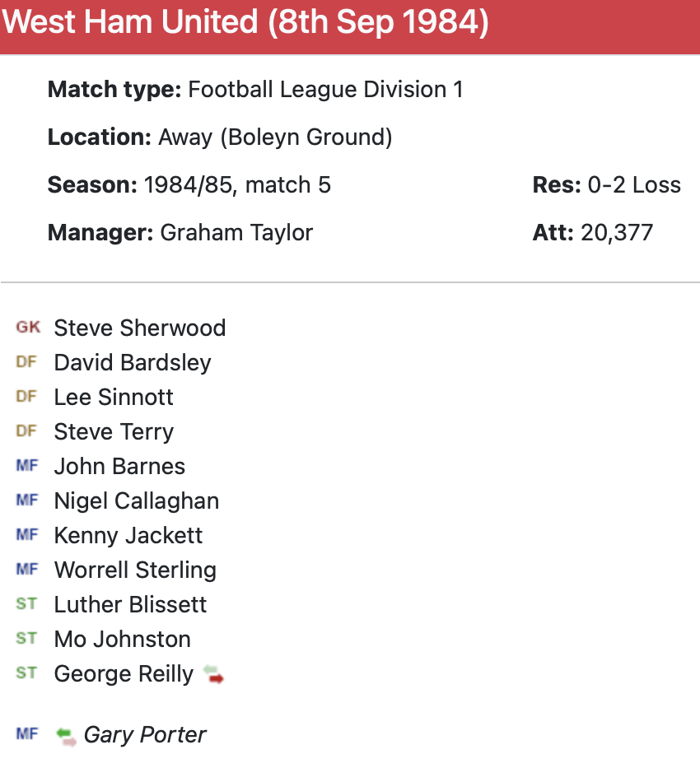
Task: Select Worrell Sterling in the lineup
Action: pos(135,570)
